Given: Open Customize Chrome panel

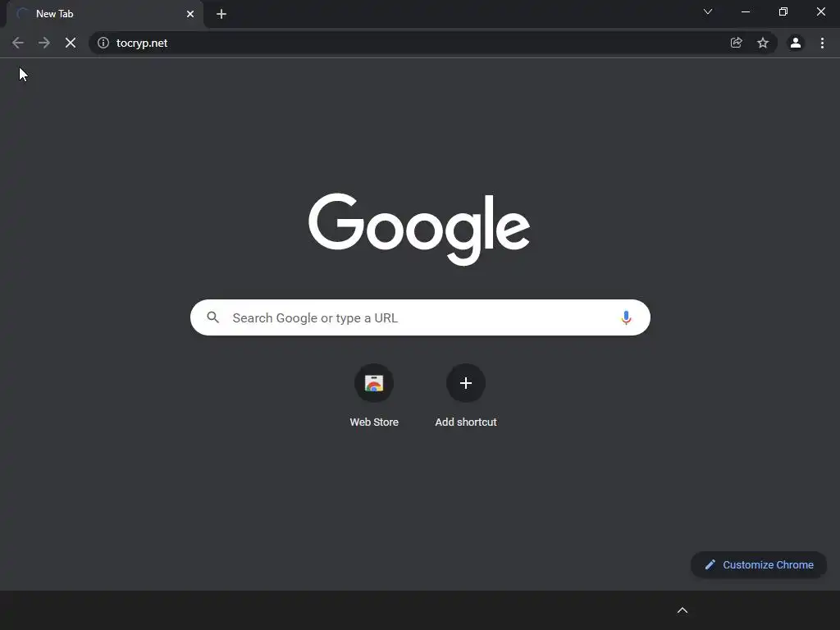Looking at the screenshot, I should (759, 564).
